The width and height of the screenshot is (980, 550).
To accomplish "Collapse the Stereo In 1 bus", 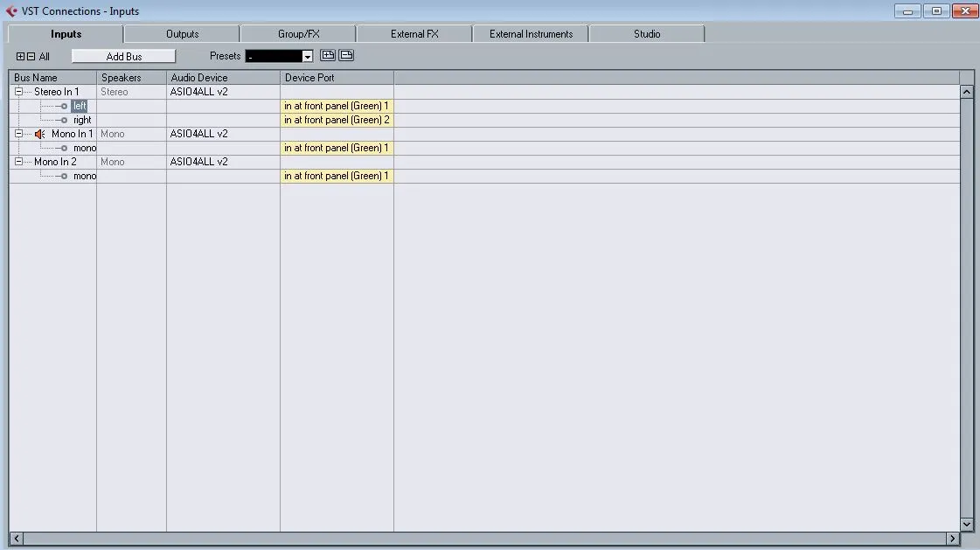I will pos(18,92).
